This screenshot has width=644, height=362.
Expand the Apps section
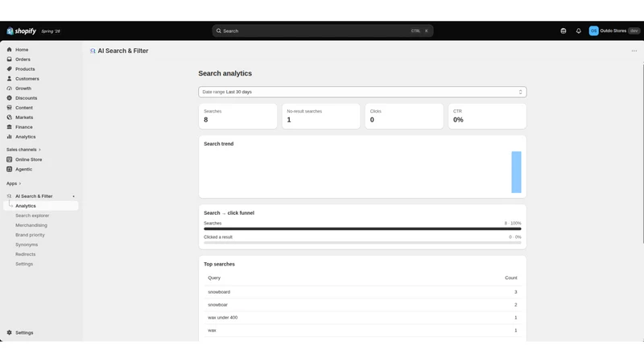click(x=14, y=183)
